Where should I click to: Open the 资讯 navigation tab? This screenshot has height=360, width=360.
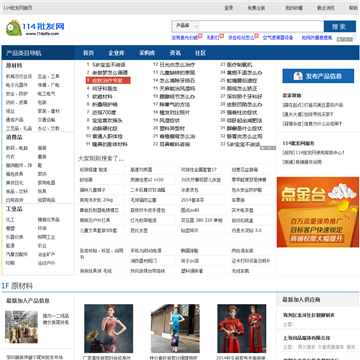tap(175, 53)
